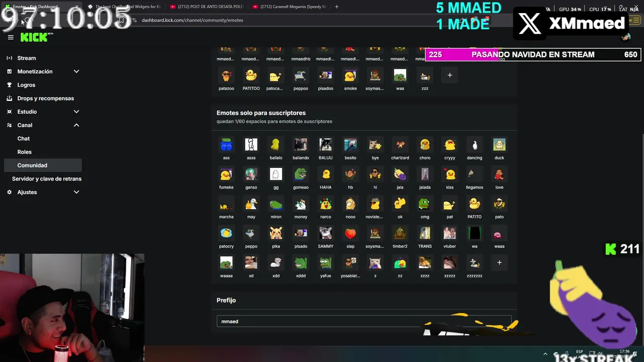This screenshot has width=644, height=362.
Task: Select the Comunidad sidebar item
Action: [42, 165]
